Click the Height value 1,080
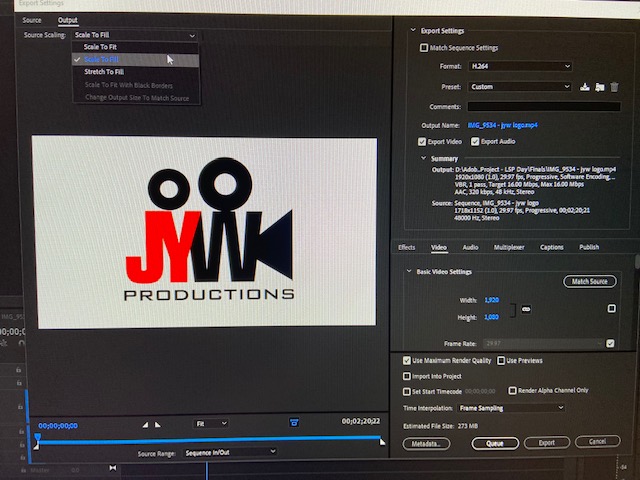The height and width of the screenshot is (480, 640). coord(491,317)
